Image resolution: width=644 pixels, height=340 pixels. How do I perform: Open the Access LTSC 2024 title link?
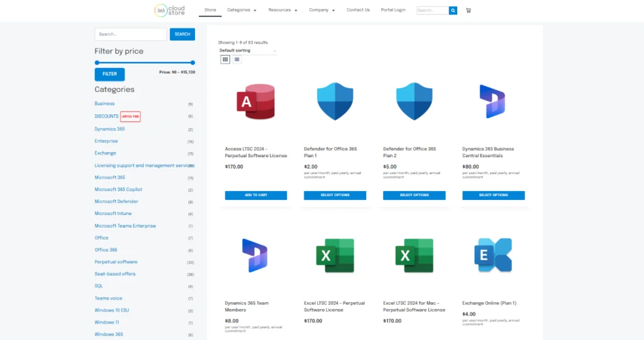pyautogui.click(x=256, y=152)
